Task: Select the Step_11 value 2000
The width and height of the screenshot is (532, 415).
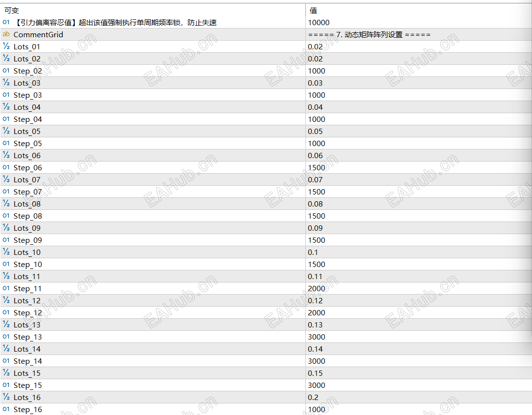Action: tap(316, 288)
